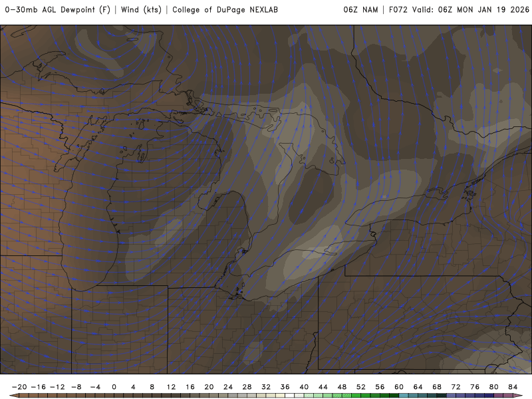Viewport: 532px width, 399px height.
Task: Click the 48 legend value
Action: (342, 387)
